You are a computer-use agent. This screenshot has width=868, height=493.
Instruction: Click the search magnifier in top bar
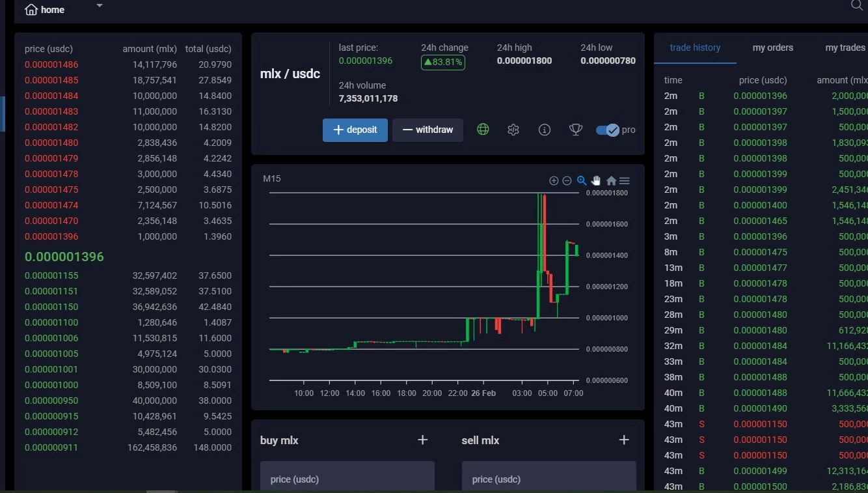point(858,5)
